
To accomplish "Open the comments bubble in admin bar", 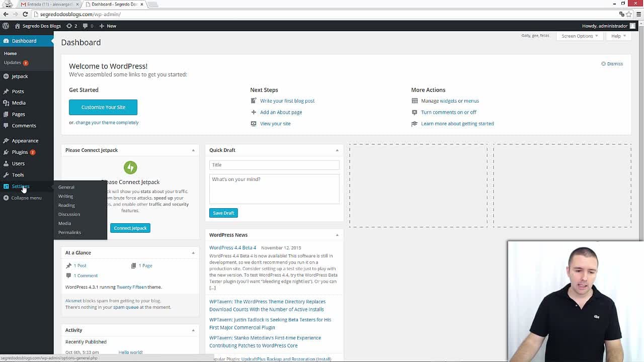I will click(86, 26).
